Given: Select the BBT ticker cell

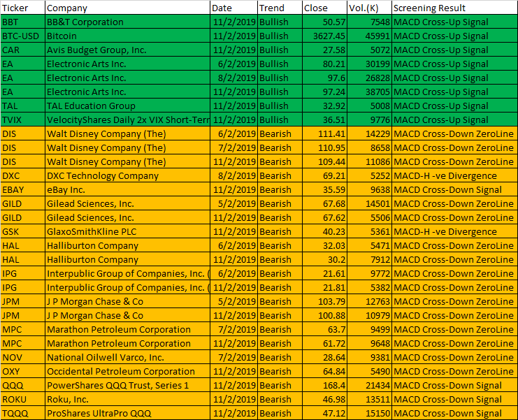Looking at the screenshot, I should click(22, 22).
